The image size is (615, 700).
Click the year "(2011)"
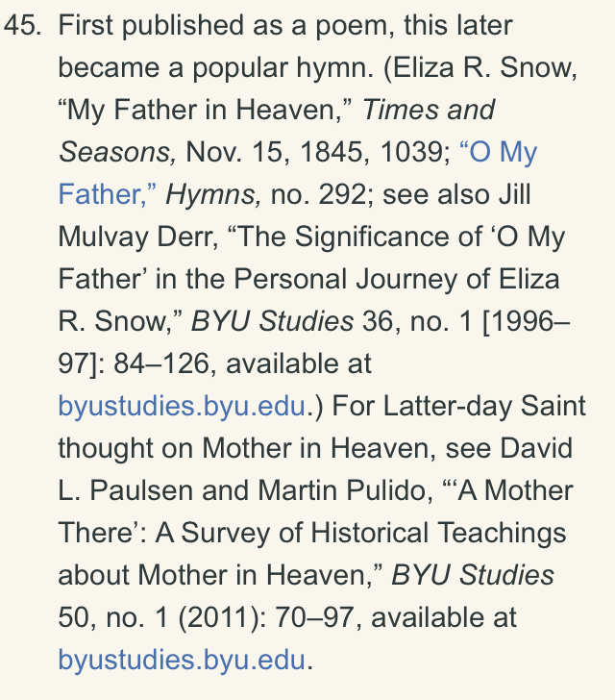pos(219,617)
